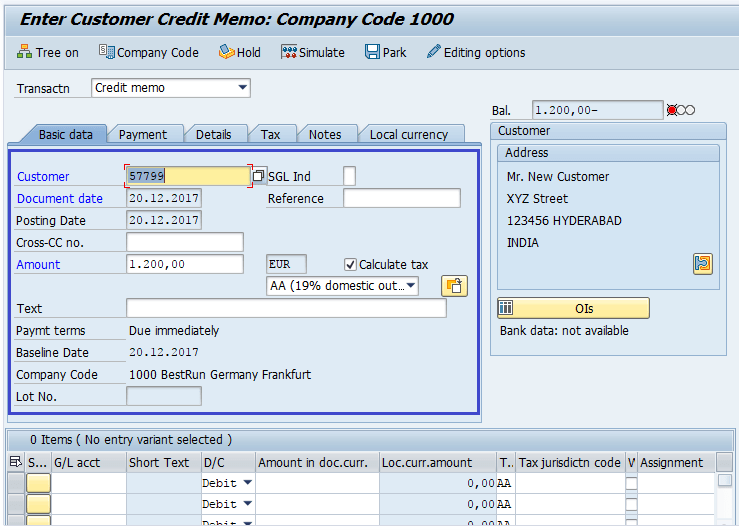
Task: Click the 'Bank data: not available' text
Action: coord(564,331)
